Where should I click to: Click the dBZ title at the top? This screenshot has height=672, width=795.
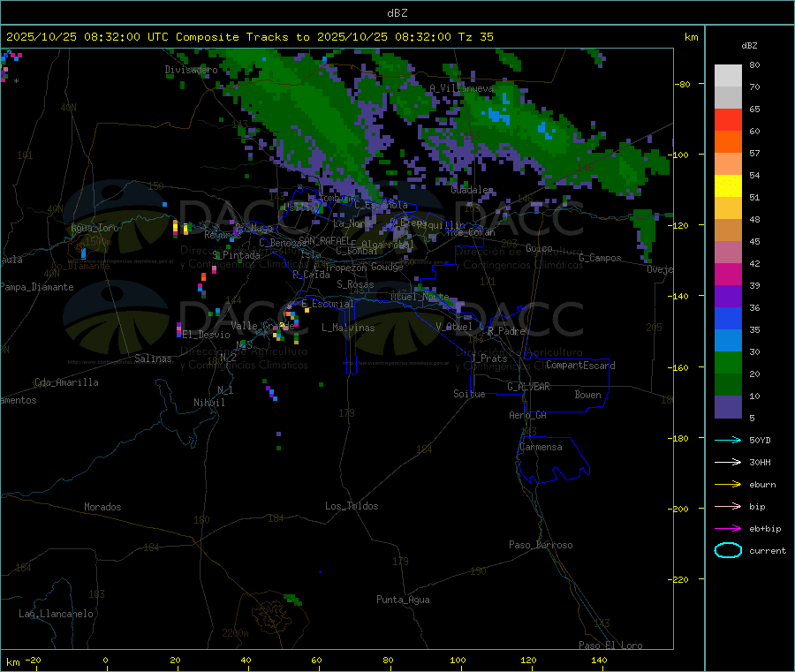[397, 13]
